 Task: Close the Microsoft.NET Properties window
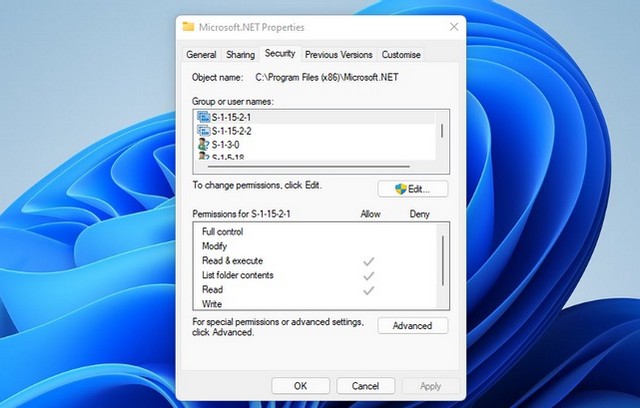[454, 27]
